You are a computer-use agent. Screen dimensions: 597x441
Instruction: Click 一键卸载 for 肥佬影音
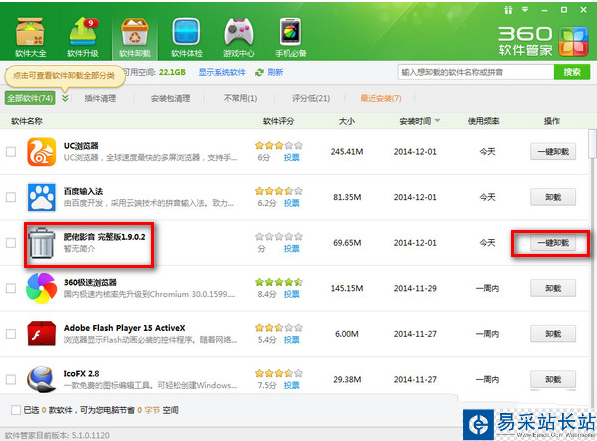[553, 243]
